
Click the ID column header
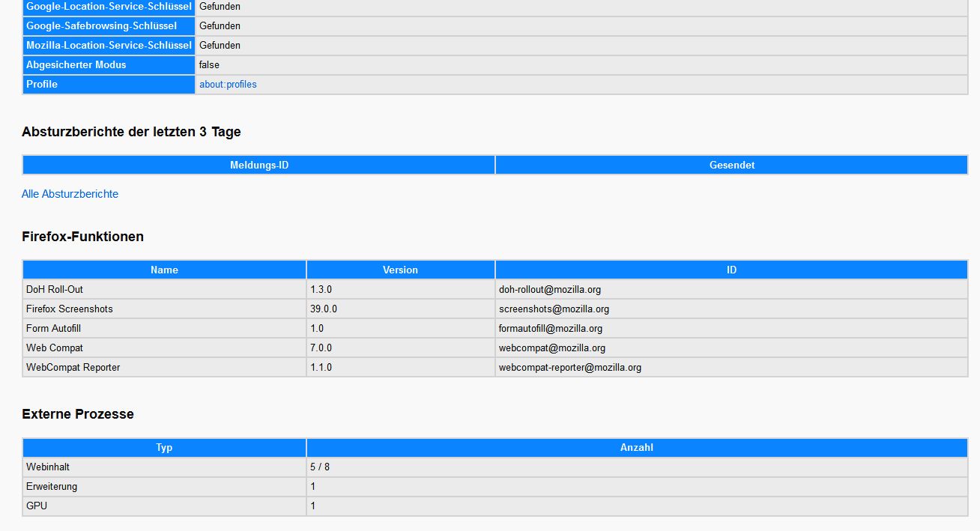731,270
